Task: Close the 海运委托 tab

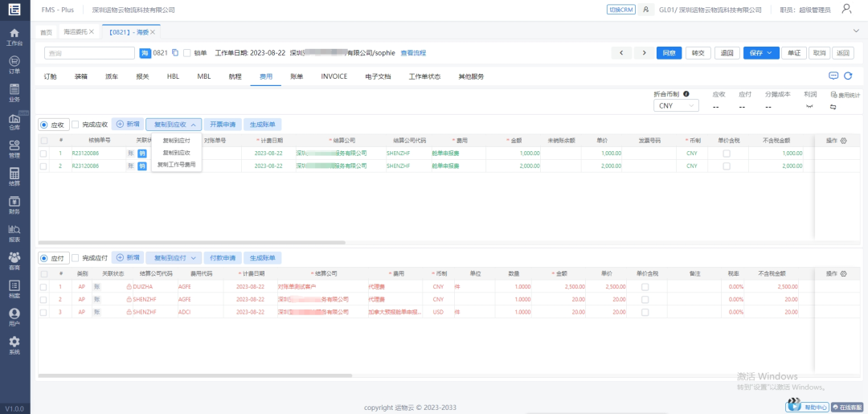Action: point(92,33)
